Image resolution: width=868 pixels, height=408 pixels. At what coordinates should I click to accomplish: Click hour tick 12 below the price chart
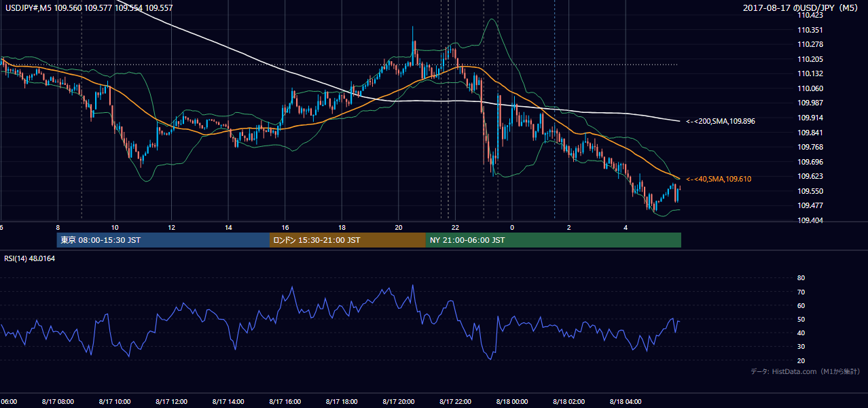(x=171, y=227)
